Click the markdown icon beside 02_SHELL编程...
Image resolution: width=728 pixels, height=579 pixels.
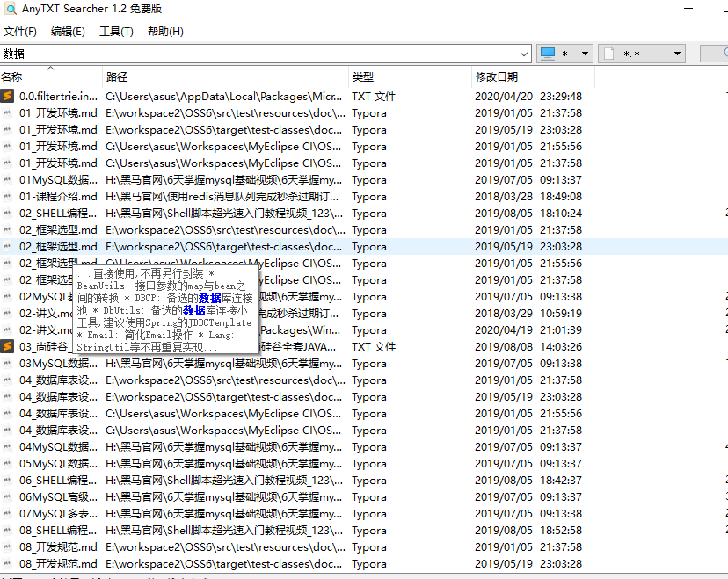[x=7, y=213]
